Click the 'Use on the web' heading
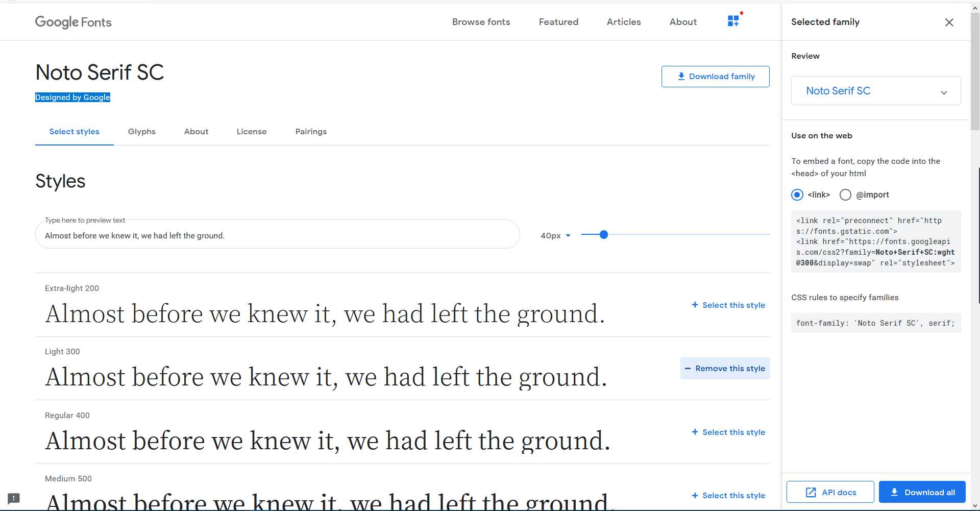The image size is (980, 511). pos(822,136)
